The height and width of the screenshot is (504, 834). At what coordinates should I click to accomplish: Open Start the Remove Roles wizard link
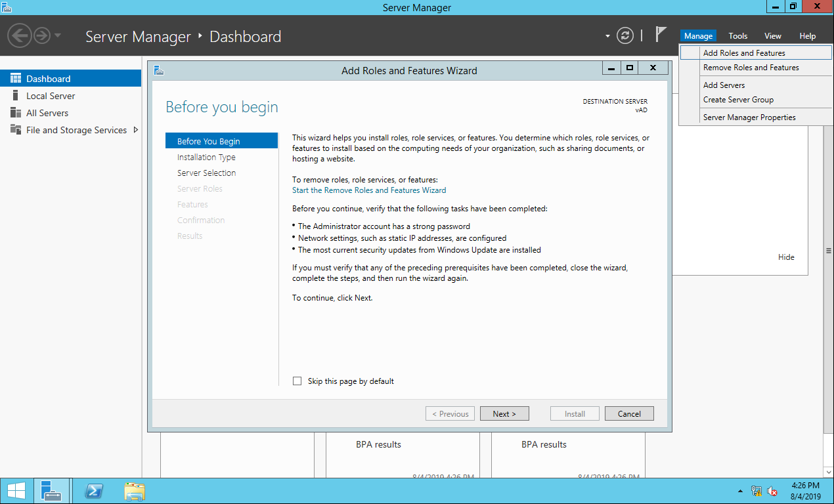pyautogui.click(x=368, y=190)
